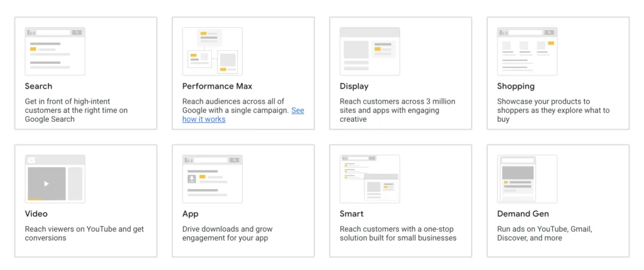The height and width of the screenshot is (270, 644).
Task: Pick the App card title
Action: 191,214
